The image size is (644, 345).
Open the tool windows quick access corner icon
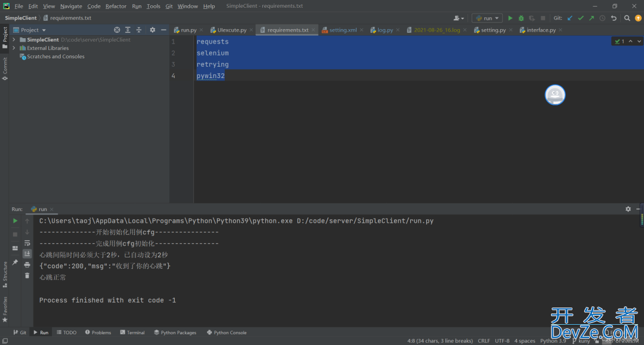coord(5,341)
